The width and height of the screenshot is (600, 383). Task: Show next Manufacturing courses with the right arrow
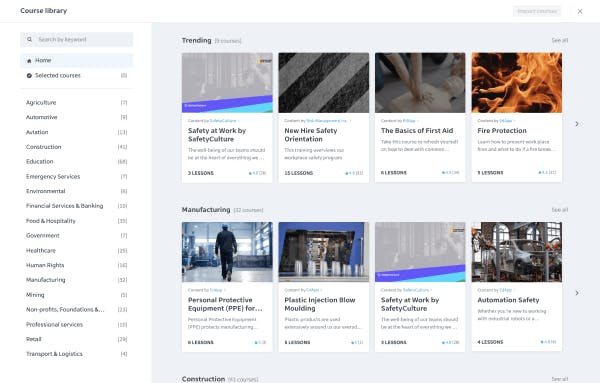(577, 293)
